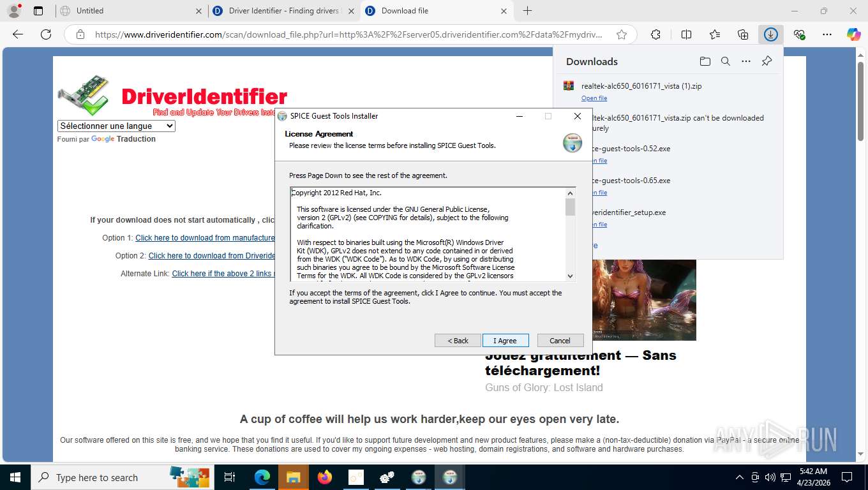
Task: Search downloads with magnifier icon
Action: click(726, 61)
